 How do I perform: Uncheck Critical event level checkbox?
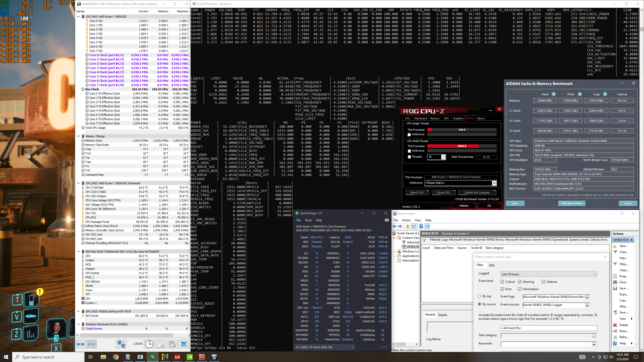click(x=502, y=282)
